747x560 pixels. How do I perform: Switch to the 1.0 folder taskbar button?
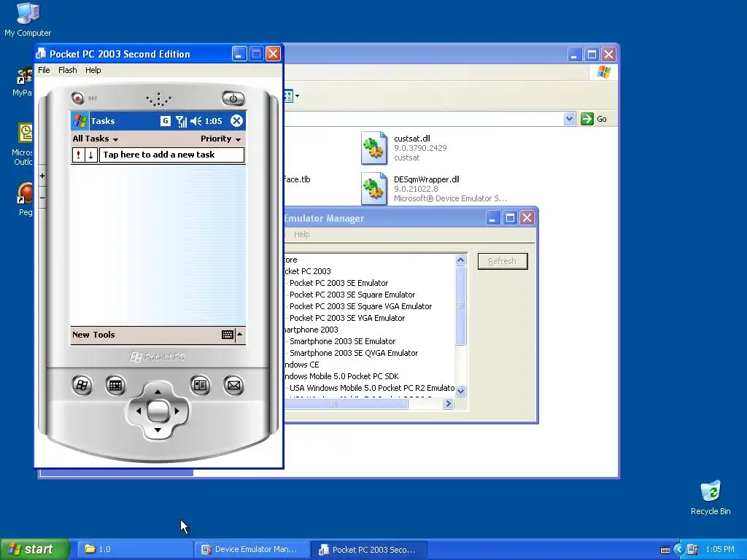pos(134,550)
